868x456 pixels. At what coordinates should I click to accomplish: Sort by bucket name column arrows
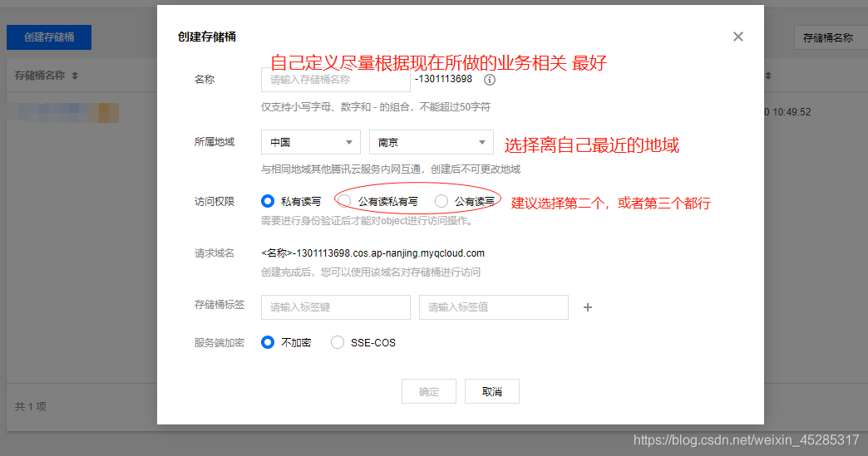pyautogui.click(x=75, y=76)
